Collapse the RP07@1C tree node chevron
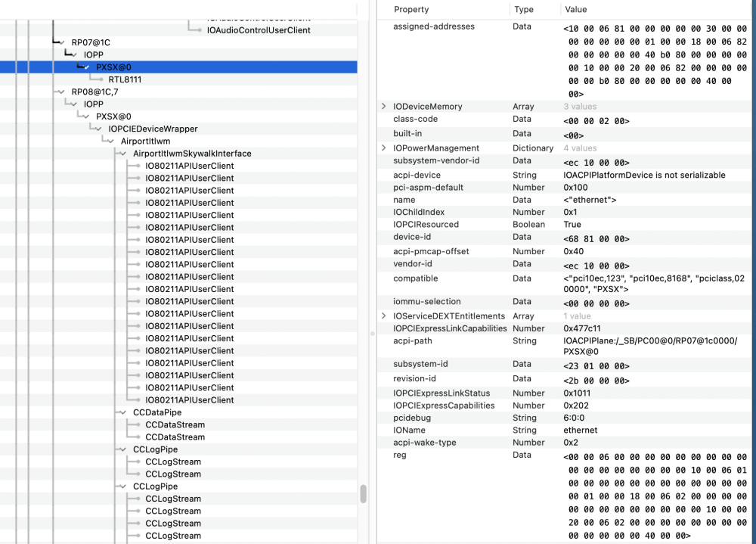Screen dimensions: 756x544 [62, 42]
